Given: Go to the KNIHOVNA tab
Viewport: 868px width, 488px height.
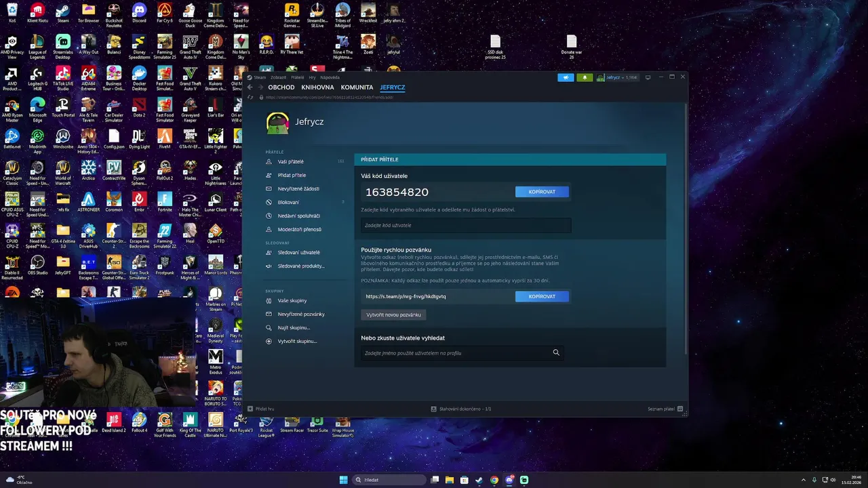Looking at the screenshot, I should pyautogui.click(x=318, y=87).
